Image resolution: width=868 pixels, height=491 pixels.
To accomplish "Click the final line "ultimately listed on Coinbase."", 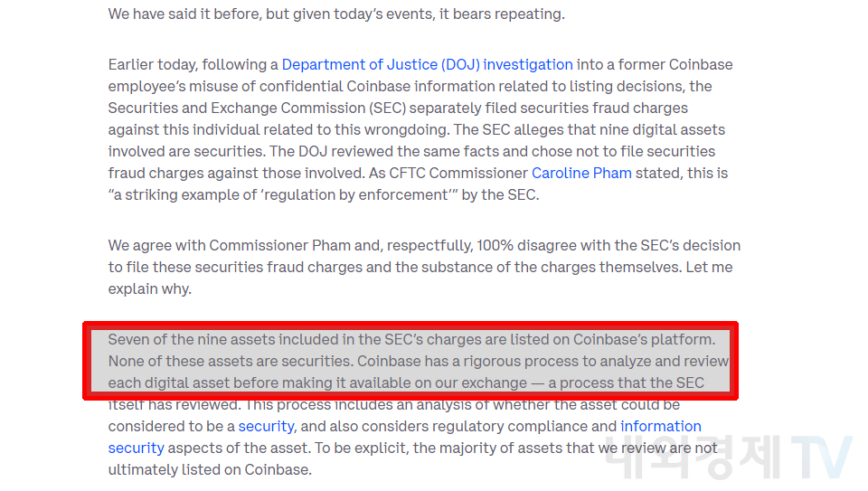I will tap(210, 469).
